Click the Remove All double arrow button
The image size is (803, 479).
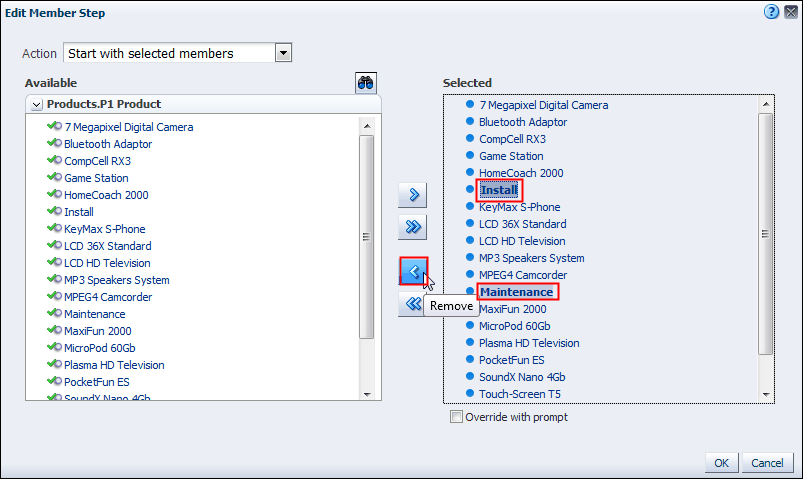coord(412,305)
